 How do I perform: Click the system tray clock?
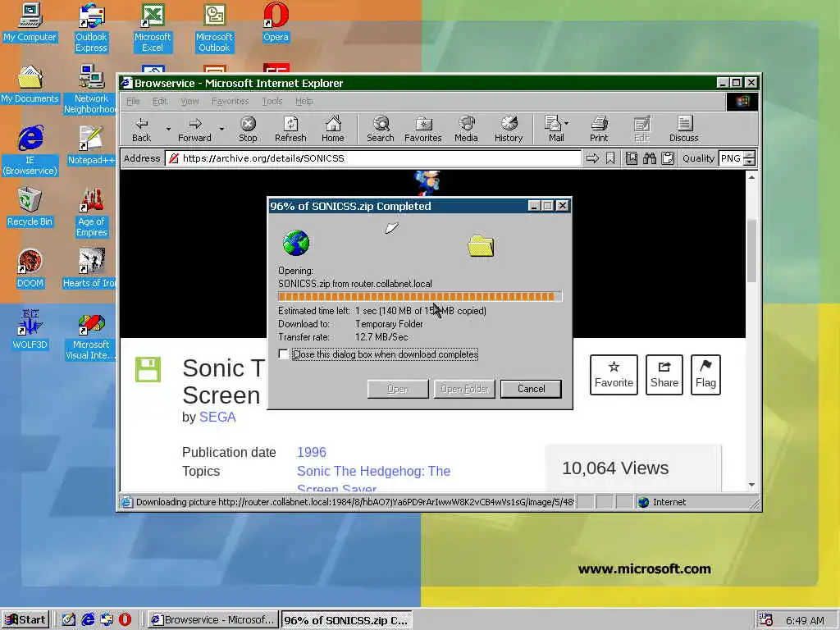click(x=806, y=620)
